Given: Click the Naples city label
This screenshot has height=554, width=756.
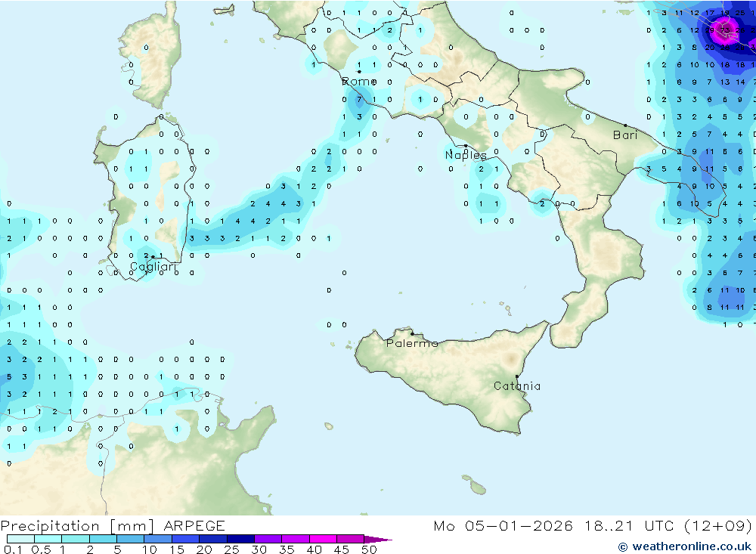Looking at the screenshot, I should [x=466, y=155].
